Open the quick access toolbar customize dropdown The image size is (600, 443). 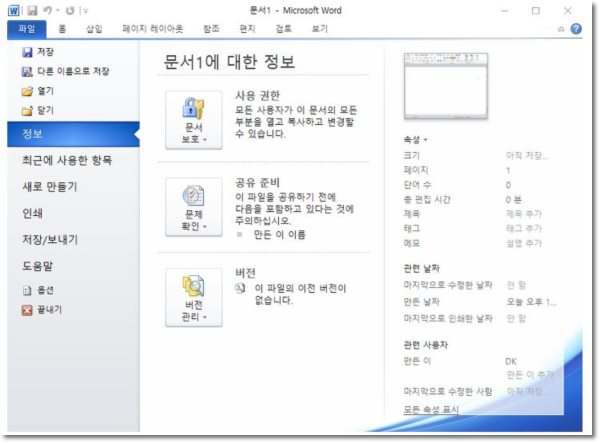pos(85,11)
